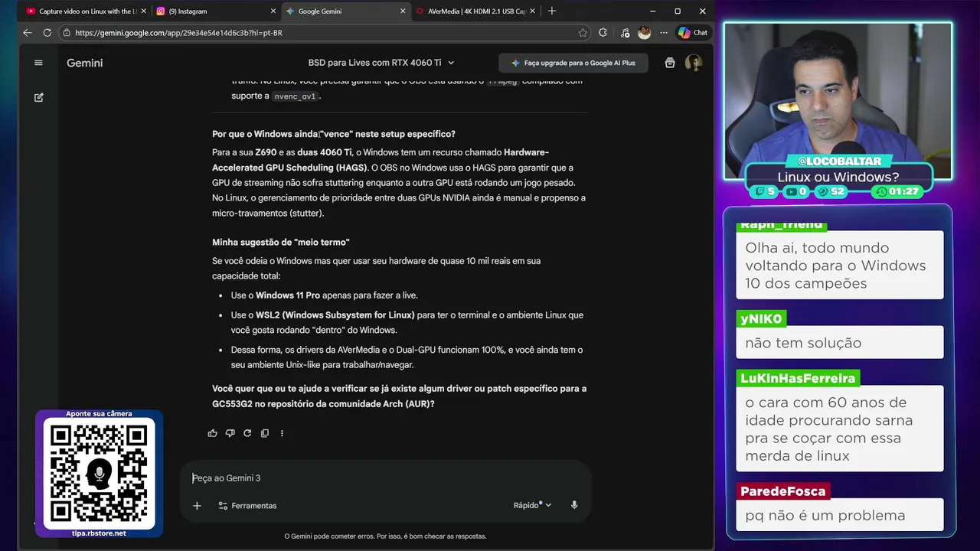This screenshot has width=980, height=551.
Task: Click the closing question about GC553G2 driver
Action: (399, 396)
